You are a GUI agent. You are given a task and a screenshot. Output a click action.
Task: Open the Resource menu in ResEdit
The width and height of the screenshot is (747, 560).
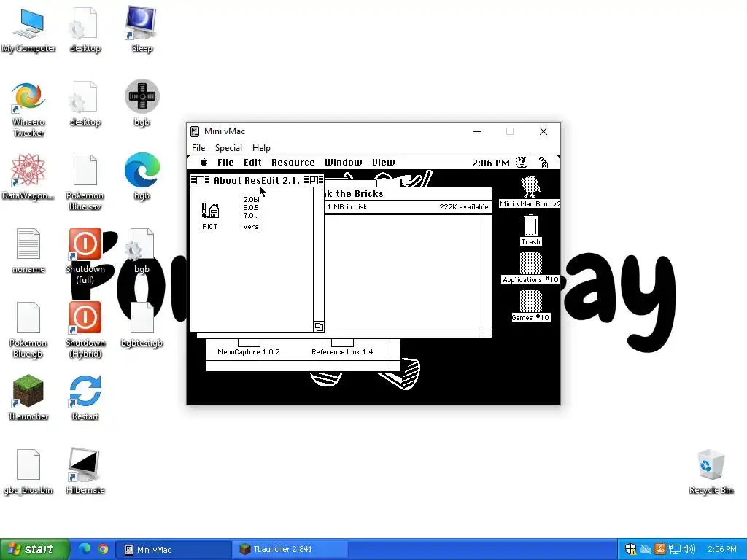(293, 163)
